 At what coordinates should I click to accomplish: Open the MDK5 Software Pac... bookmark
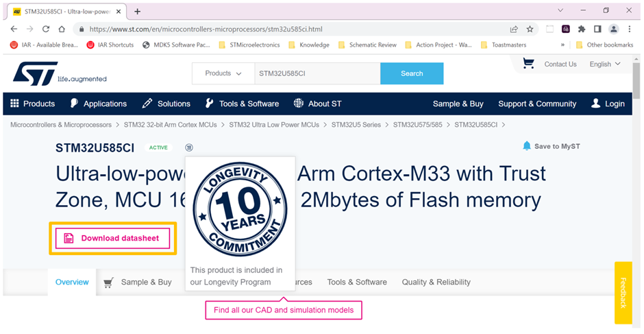(176, 45)
